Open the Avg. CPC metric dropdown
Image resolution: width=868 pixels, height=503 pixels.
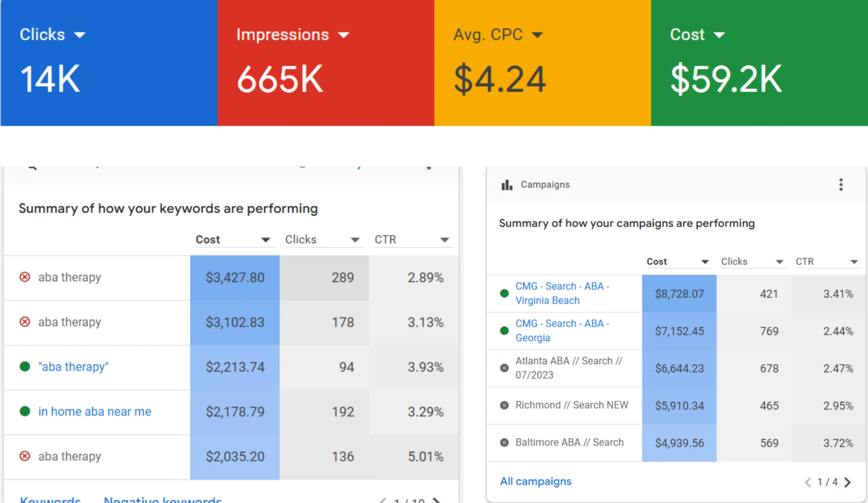[537, 35]
